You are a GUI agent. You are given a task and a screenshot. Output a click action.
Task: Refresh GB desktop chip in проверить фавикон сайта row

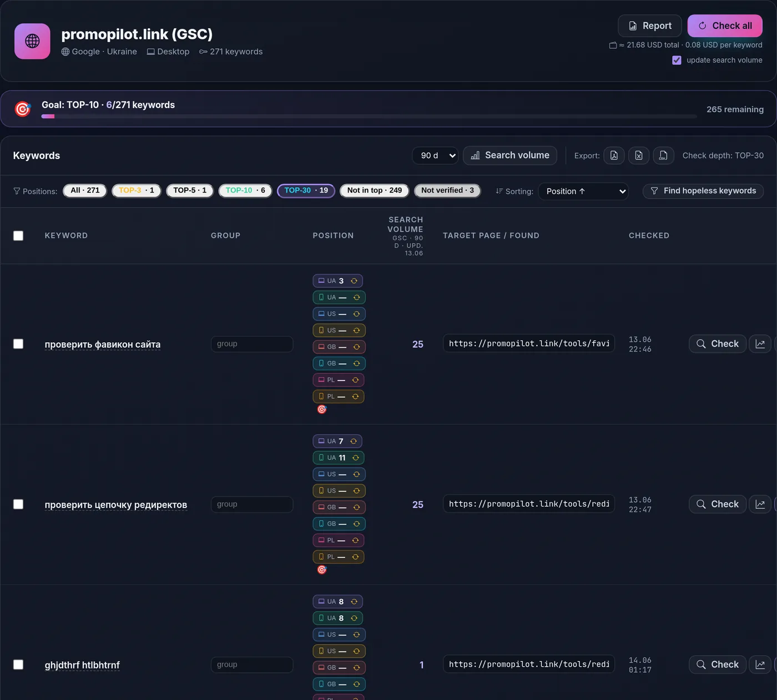(x=357, y=347)
